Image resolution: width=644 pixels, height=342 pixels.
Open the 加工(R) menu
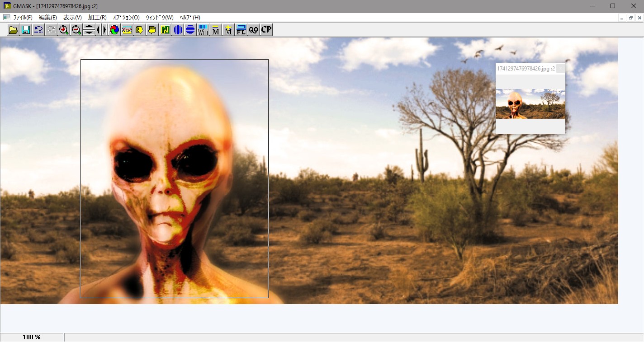97,18
